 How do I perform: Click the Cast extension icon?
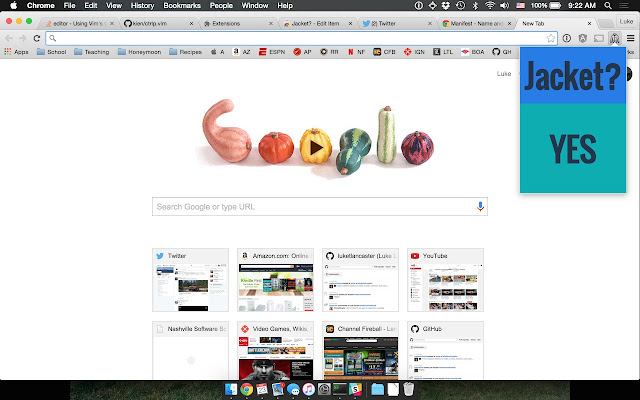[599, 38]
